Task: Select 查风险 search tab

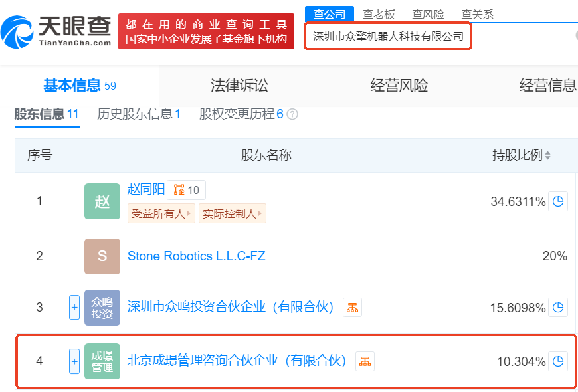Action: [x=428, y=15]
